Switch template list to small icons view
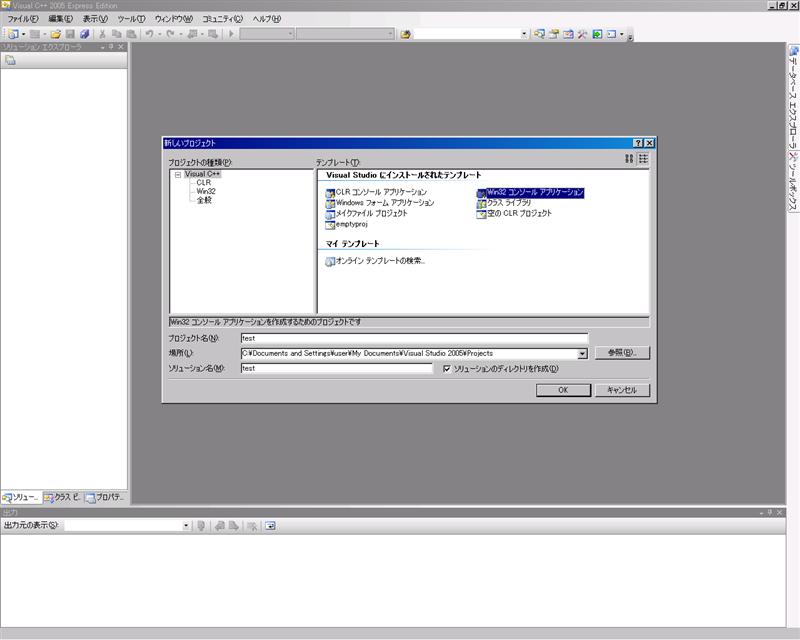The width and height of the screenshot is (800, 640). click(x=643, y=159)
